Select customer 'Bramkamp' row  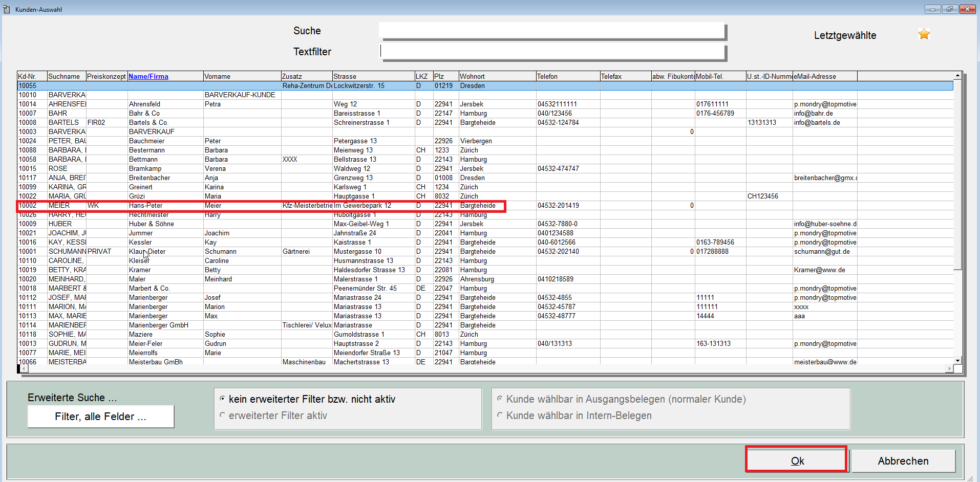pyautogui.click(x=485, y=168)
